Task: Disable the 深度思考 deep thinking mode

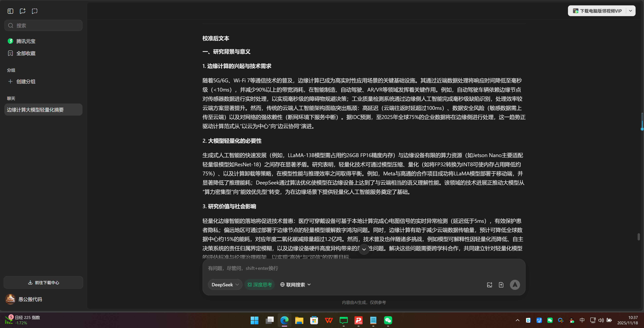Action: 259,285
